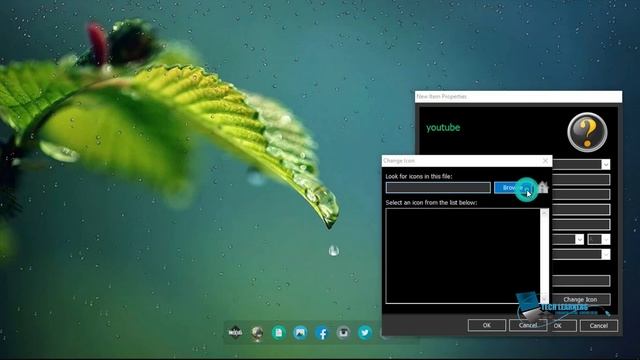Open the Instagram camera icon in the dock

[343, 333]
